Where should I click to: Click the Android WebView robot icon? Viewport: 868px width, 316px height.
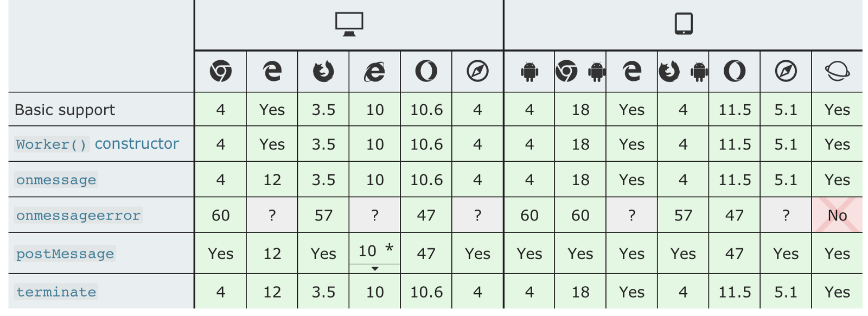click(x=529, y=71)
